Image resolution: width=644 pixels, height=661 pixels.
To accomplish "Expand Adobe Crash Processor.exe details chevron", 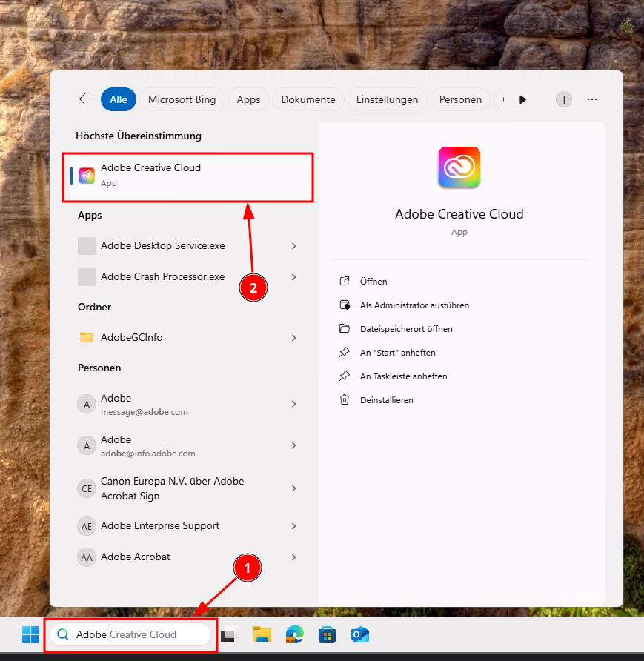I will coord(294,277).
